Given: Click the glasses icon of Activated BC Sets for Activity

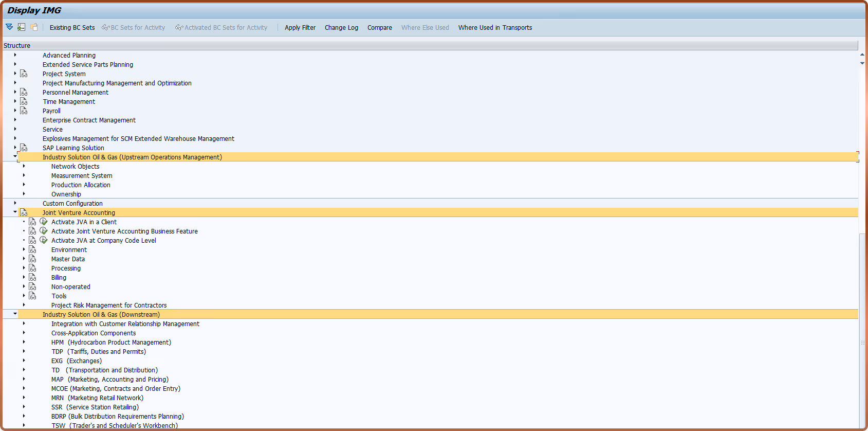Looking at the screenshot, I should [179, 28].
